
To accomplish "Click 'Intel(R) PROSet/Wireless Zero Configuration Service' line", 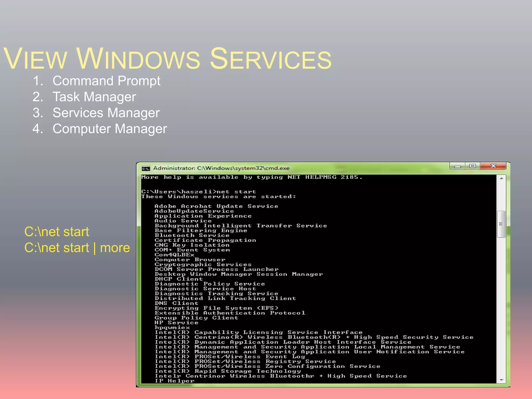I will pyautogui.click(x=267, y=366).
